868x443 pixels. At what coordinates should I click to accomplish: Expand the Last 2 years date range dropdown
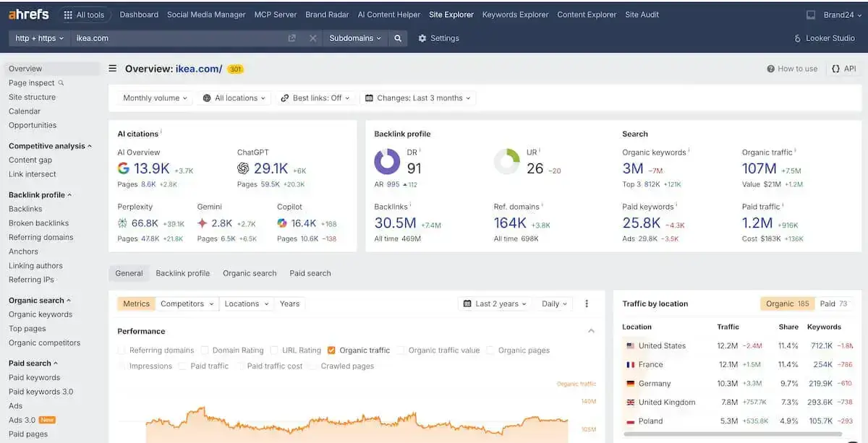pyautogui.click(x=495, y=304)
